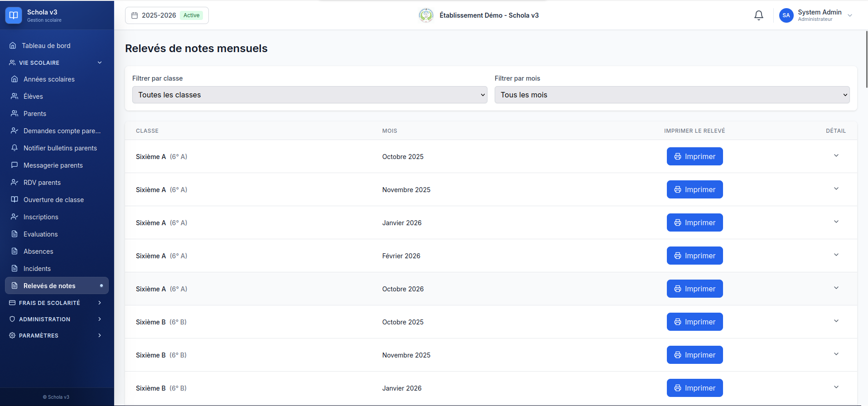
Task: Print Sixième A Janvier 2026 report
Action: click(x=694, y=222)
